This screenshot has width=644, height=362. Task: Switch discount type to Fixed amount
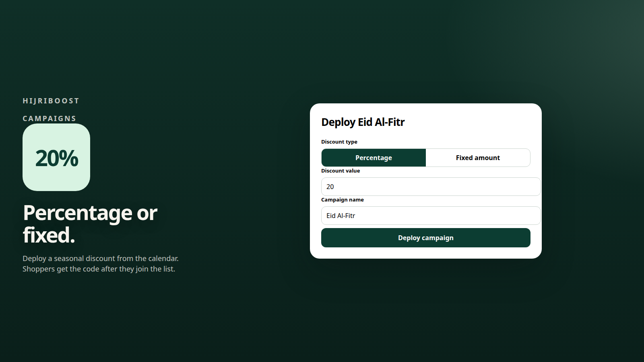pyautogui.click(x=478, y=158)
